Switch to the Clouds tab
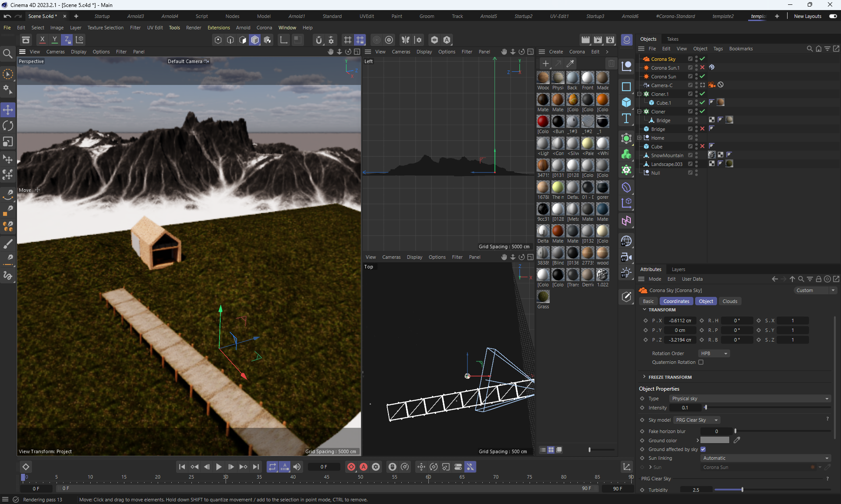Viewport: 841px width, 504px height. (729, 301)
